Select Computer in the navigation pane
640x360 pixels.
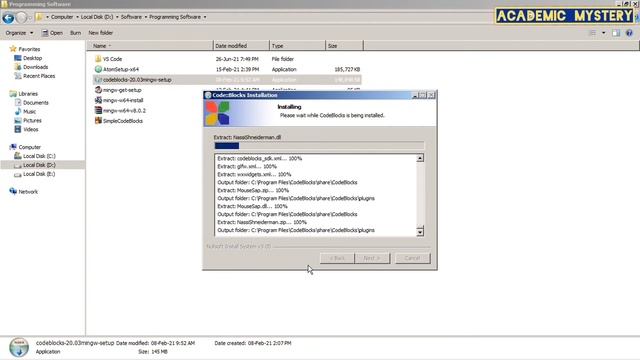pos(29,147)
